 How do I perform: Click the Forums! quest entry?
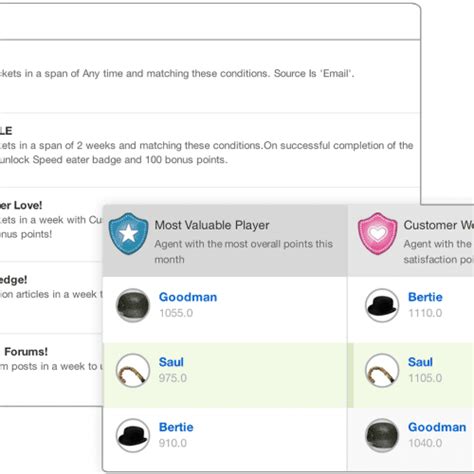pyautogui.click(x=51, y=369)
